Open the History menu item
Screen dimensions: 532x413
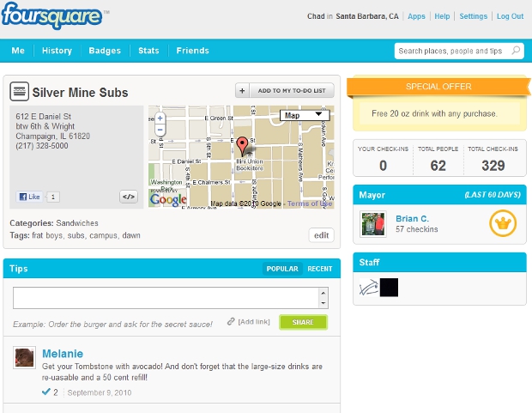click(57, 51)
